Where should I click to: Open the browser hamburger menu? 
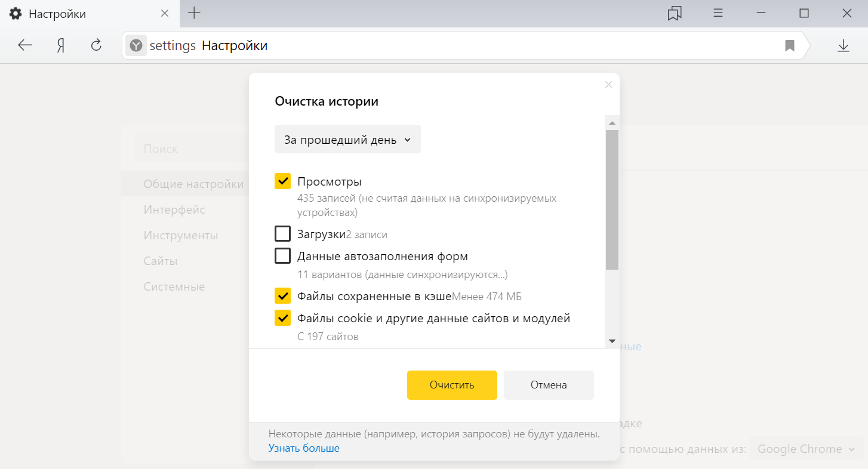click(x=718, y=13)
